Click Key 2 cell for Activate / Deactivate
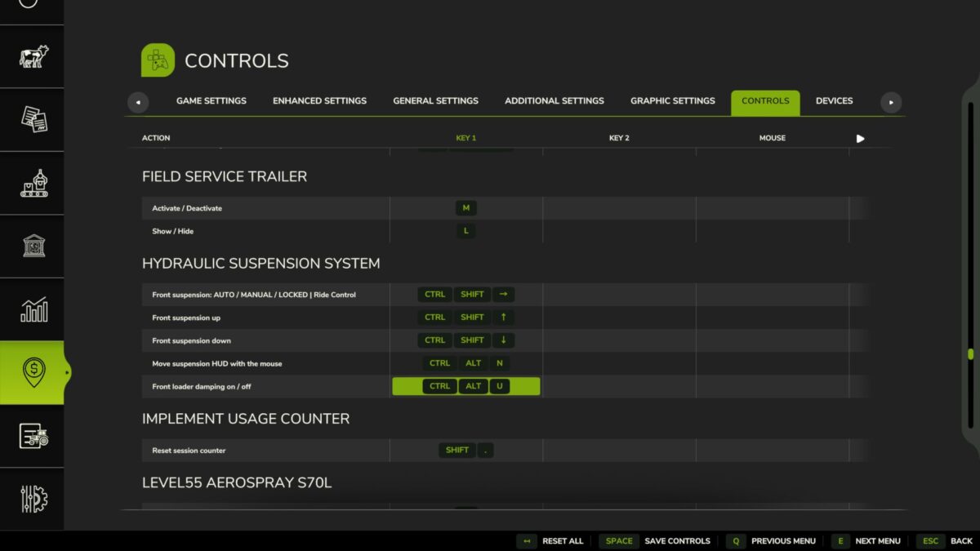 [619, 208]
